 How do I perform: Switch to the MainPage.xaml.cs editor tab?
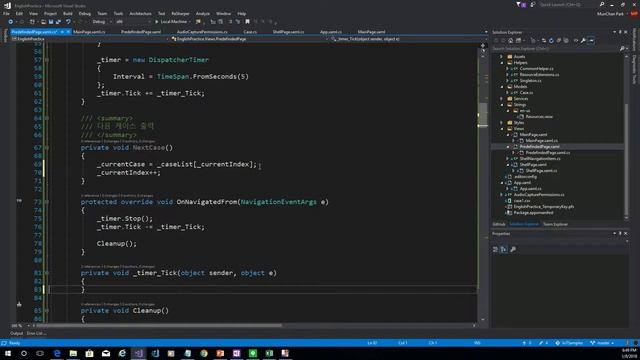click(89, 31)
